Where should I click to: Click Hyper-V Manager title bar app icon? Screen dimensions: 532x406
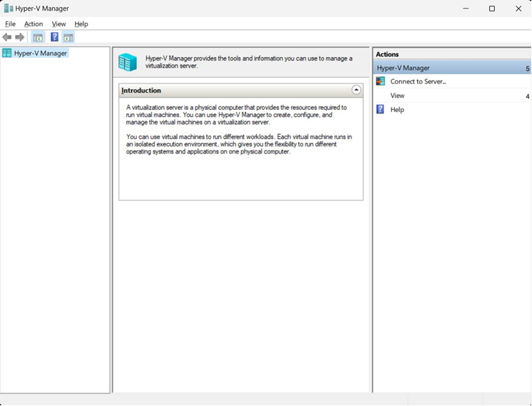pyautogui.click(x=8, y=9)
